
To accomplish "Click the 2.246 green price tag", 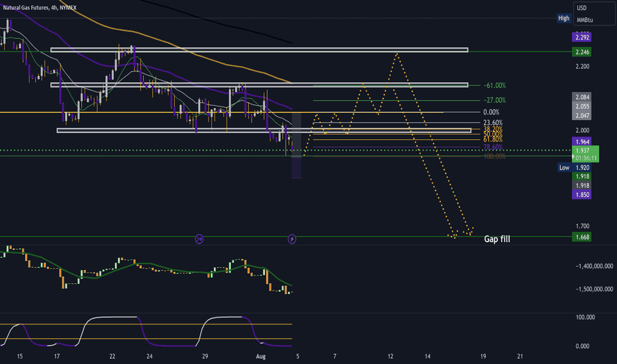I will pyautogui.click(x=582, y=52).
